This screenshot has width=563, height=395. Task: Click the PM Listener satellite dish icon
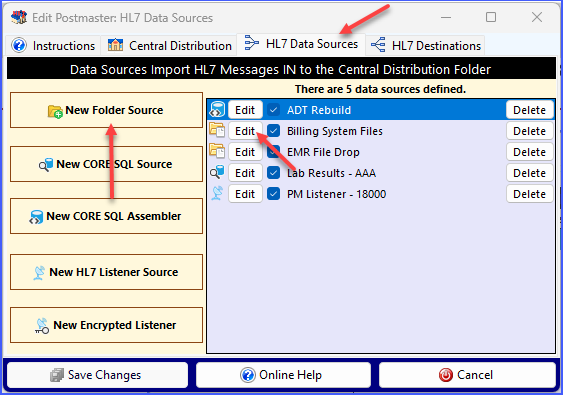[217, 193]
